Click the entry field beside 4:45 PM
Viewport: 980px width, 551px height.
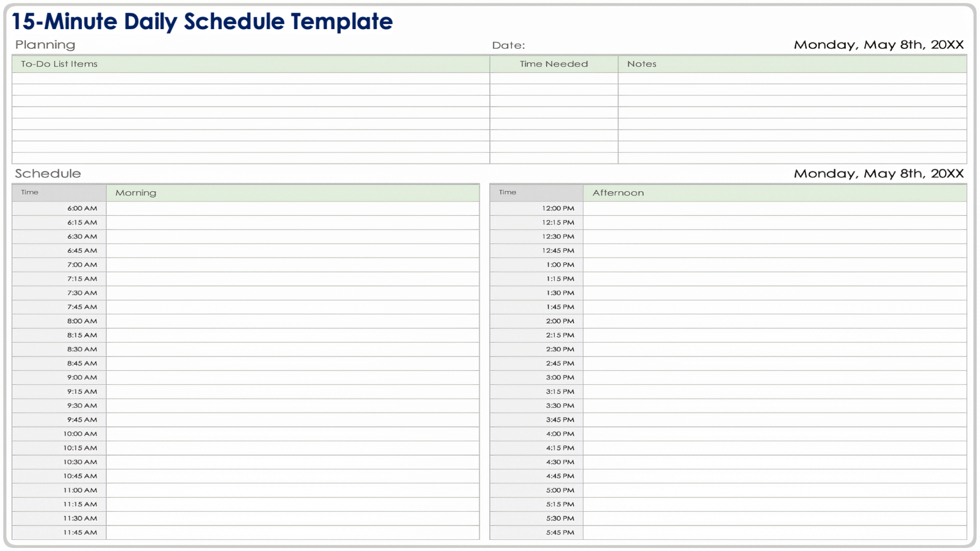pos(774,476)
